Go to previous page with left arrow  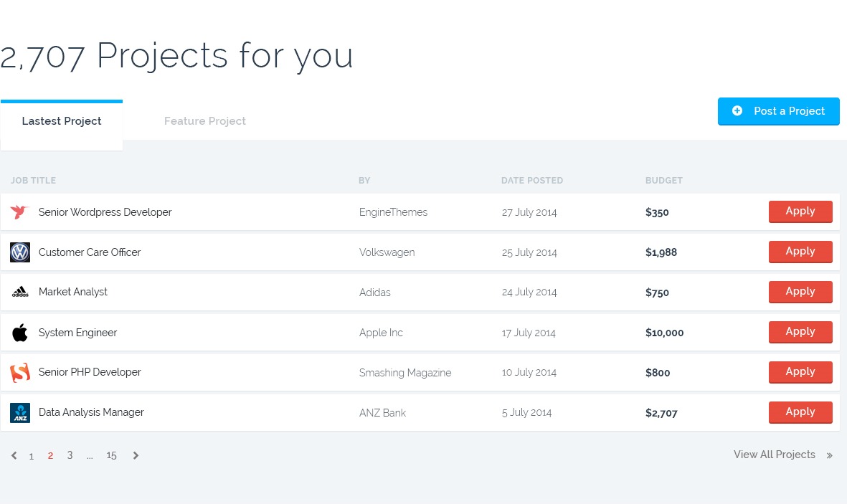(x=14, y=455)
